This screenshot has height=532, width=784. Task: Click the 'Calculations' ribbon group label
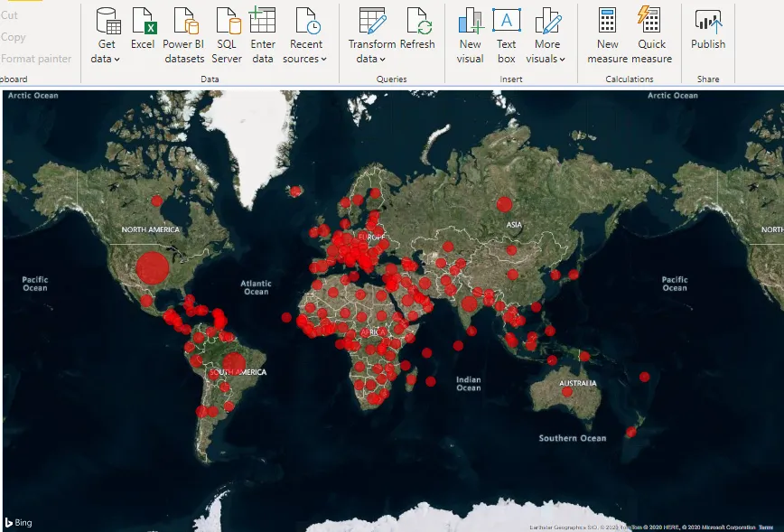(x=629, y=79)
